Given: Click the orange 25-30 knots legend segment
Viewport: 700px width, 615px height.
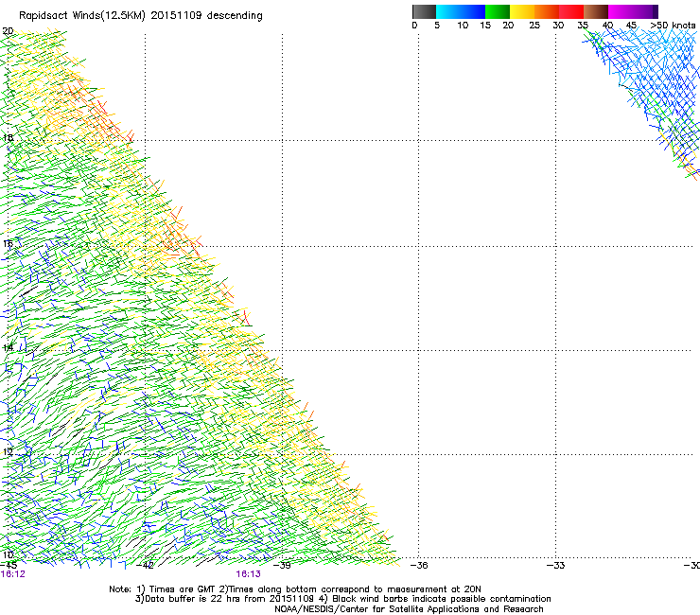Looking at the screenshot, I should click(x=547, y=11).
